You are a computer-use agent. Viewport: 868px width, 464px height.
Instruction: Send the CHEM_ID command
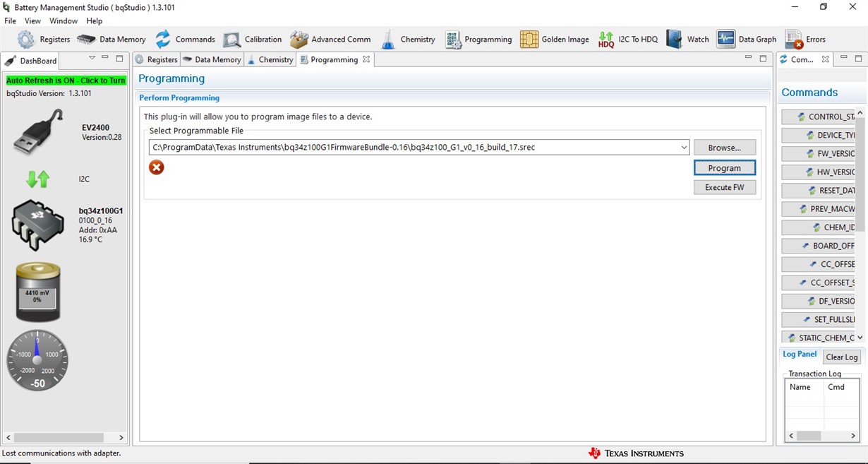point(818,227)
